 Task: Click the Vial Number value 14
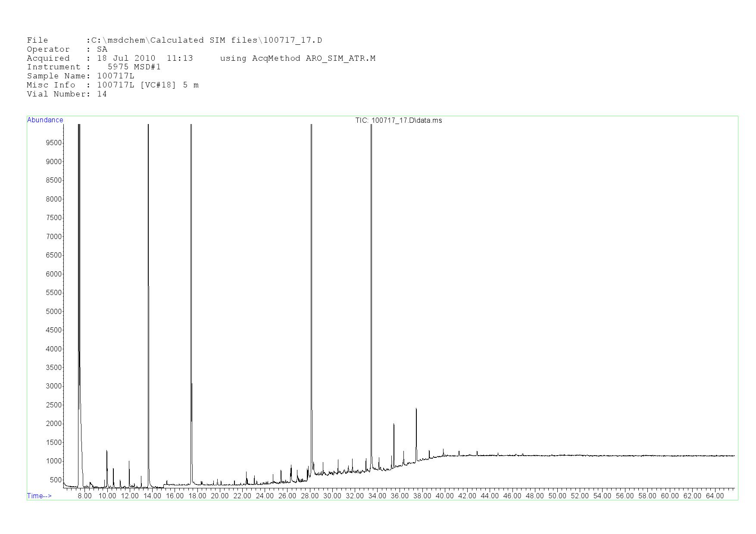[102, 94]
